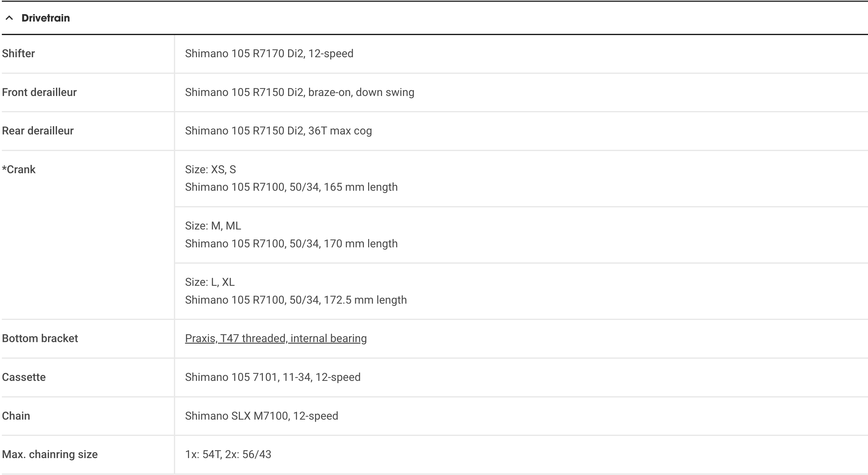The image size is (868, 475).
Task: Select the Shimano SLX M7100 chain value
Action: [262, 416]
